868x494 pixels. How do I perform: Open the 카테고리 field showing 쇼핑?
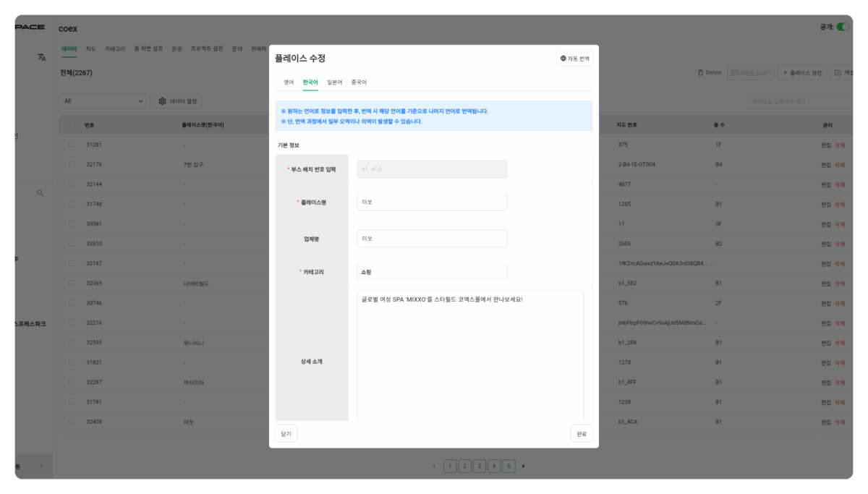tap(432, 272)
